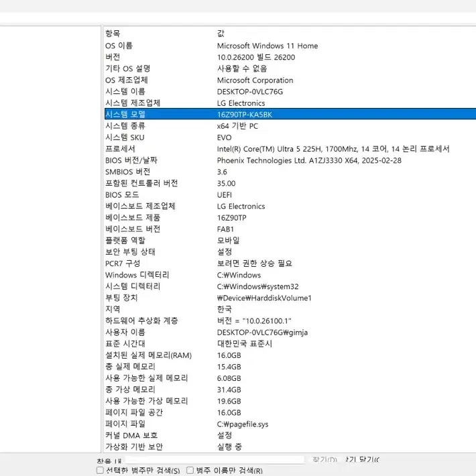Viewport: 476px width, 476px height.
Task: Click the 기타 OS 설명 row label
Action: (x=127, y=68)
